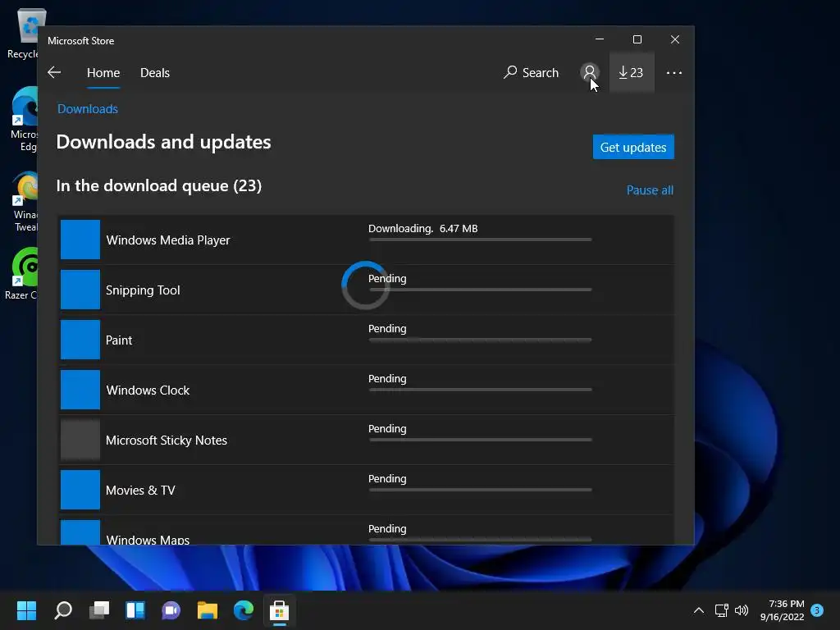Open the clock showing 7:36 PM
Viewport: 840px width, 630px height.
782,610
